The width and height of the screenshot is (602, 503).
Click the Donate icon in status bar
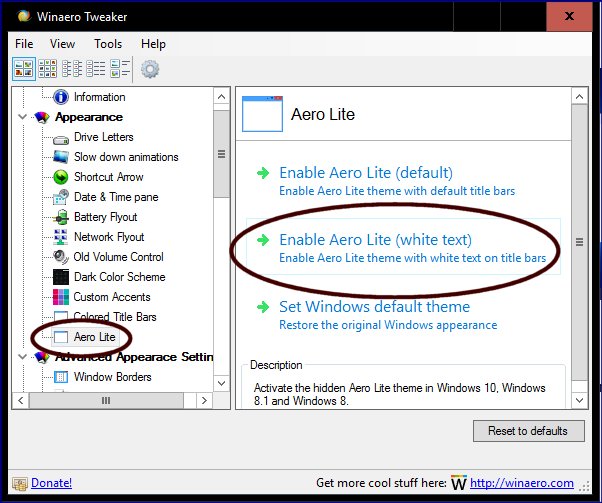(20, 483)
